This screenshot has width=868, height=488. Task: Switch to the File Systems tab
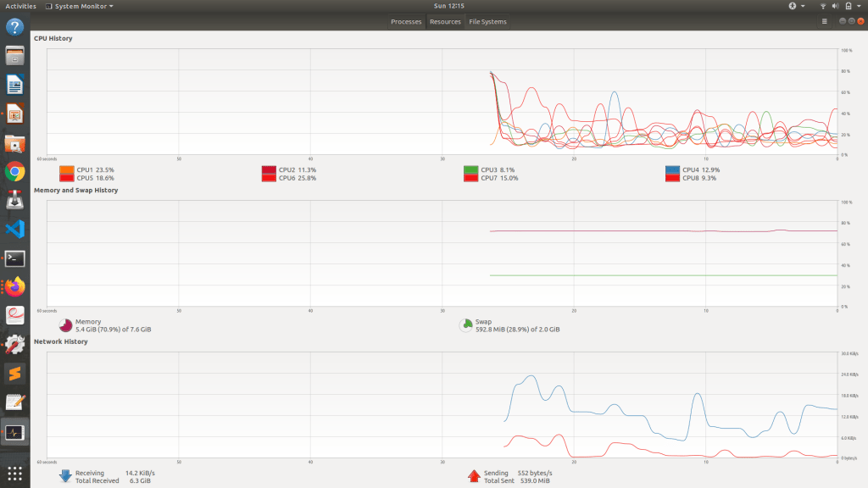488,21
